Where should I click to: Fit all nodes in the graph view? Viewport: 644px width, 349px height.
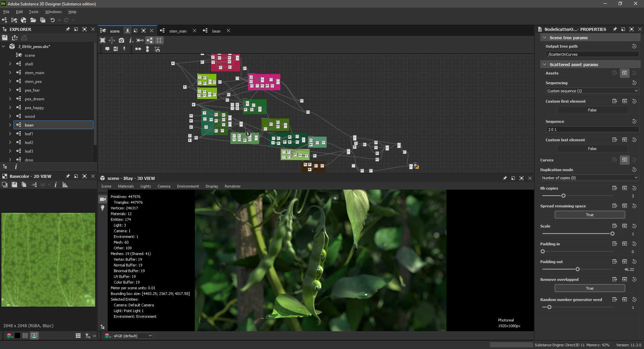point(103,41)
